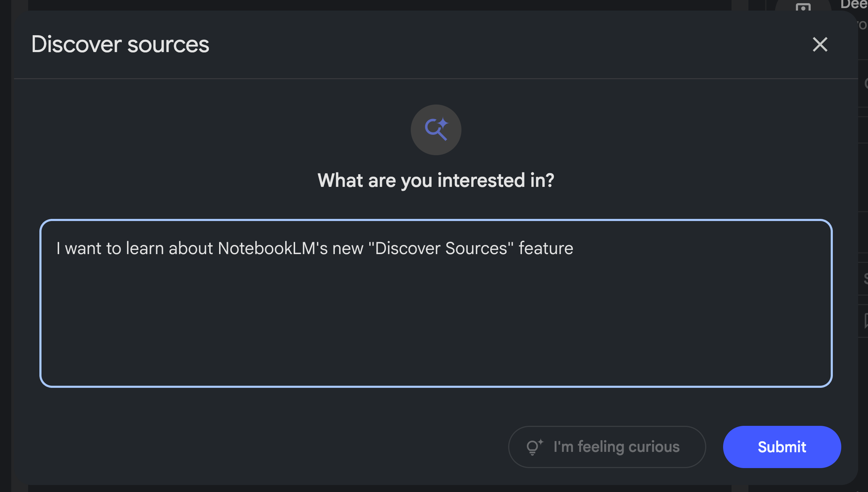Click the sparkle magnifier search icon
868x492 pixels.
click(x=436, y=130)
